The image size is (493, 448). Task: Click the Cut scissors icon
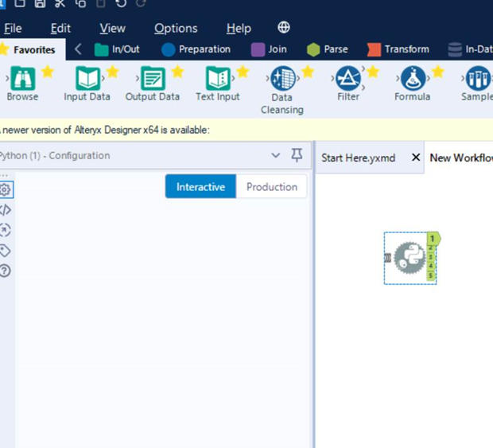tap(60, 3)
